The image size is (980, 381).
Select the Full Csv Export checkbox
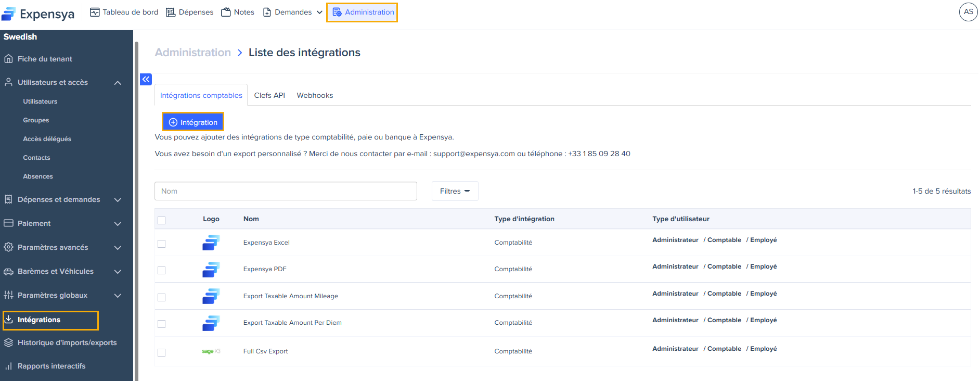coord(162,352)
